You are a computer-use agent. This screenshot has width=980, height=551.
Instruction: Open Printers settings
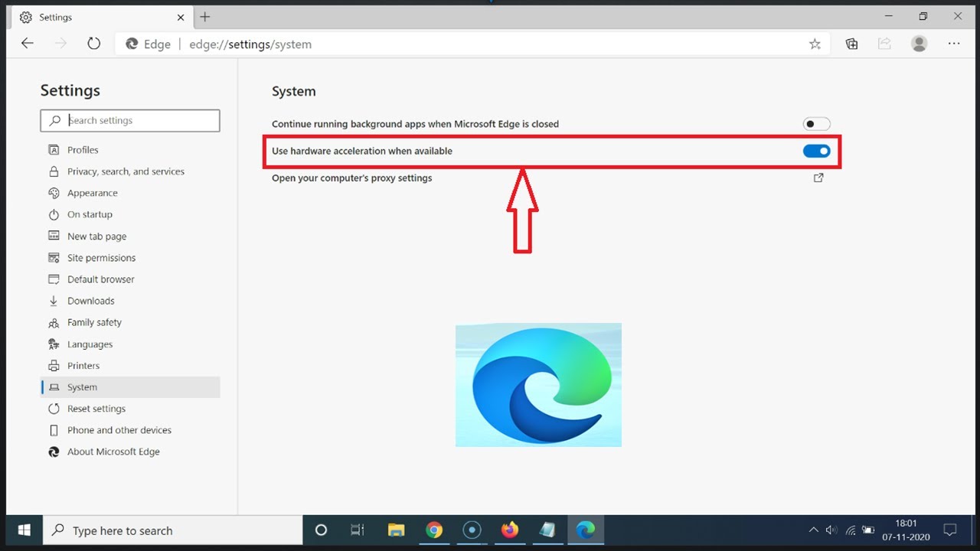point(130,366)
